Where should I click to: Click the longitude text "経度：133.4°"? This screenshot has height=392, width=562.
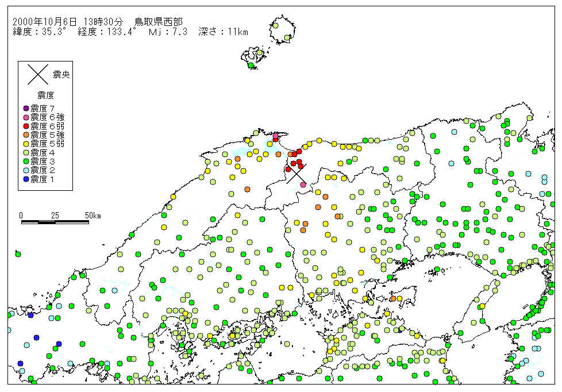click(x=107, y=32)
